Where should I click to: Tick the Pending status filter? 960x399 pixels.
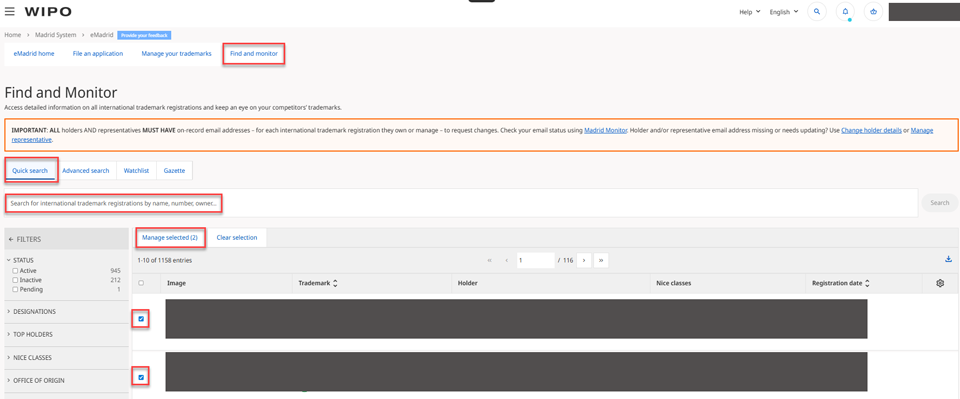click(15, 289)
